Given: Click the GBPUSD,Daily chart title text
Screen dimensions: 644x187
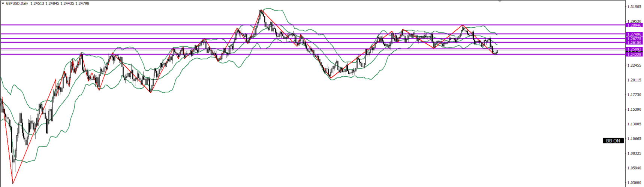Looking at the screenshot, I should click(x=17, y=3).
